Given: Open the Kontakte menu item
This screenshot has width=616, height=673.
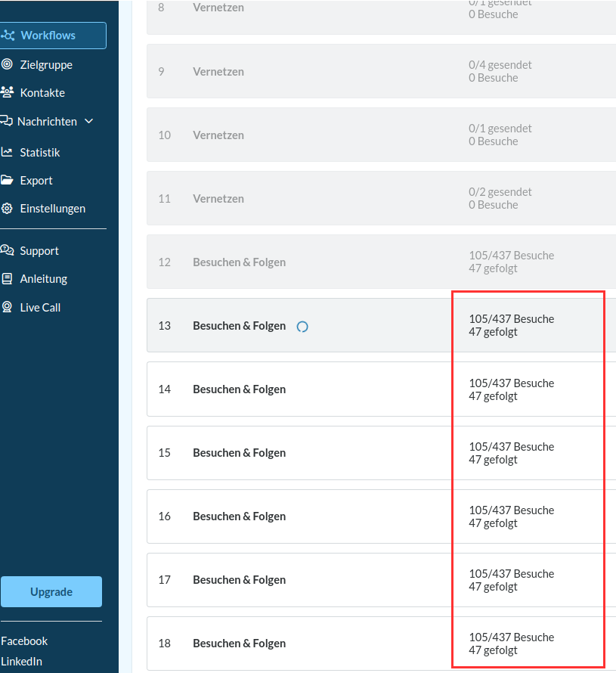Looking at the screenshot, I should 42,92.
